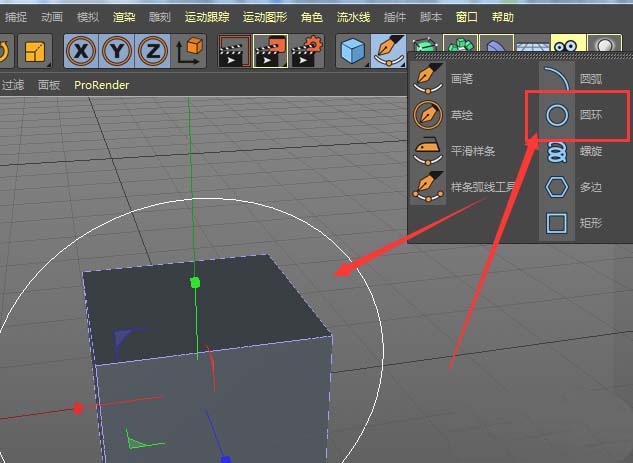Open the 渲染 menu

(x=124, y=17)
